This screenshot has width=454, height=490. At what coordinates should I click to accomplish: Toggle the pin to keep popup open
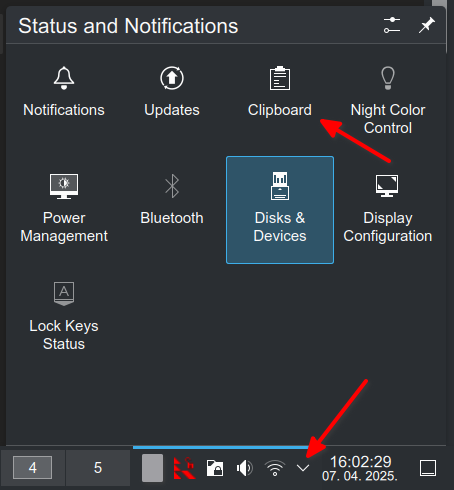pos(427,25)
